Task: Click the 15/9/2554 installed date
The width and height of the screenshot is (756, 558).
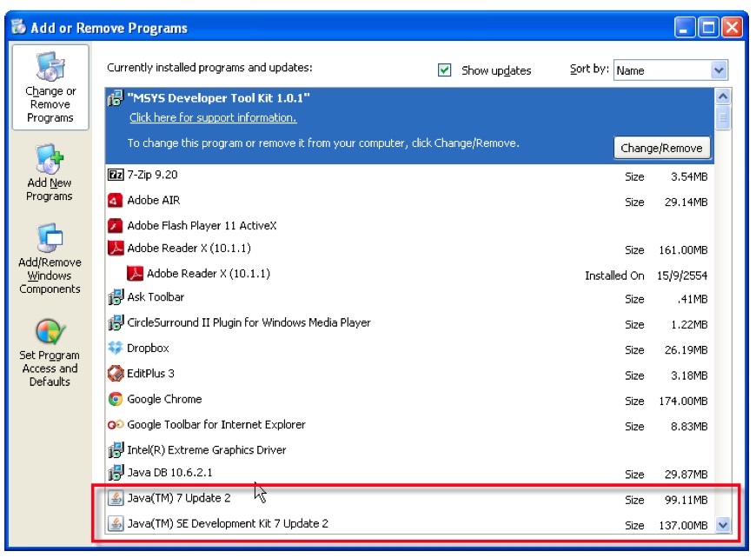Action: coord(682,276)
